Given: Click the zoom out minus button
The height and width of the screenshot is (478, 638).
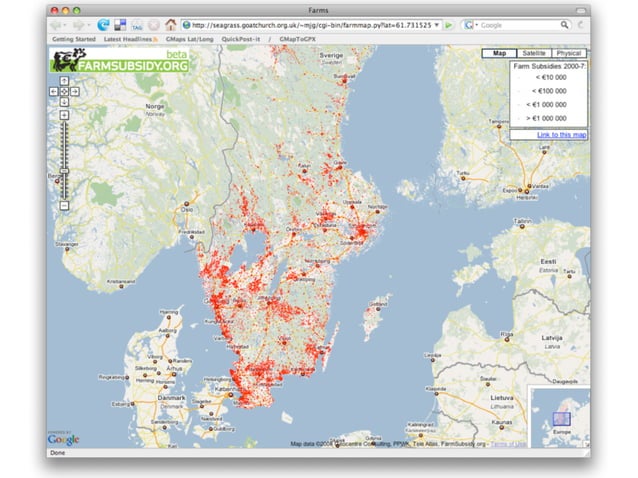Looking at the screenshot, I should point(64,206).
